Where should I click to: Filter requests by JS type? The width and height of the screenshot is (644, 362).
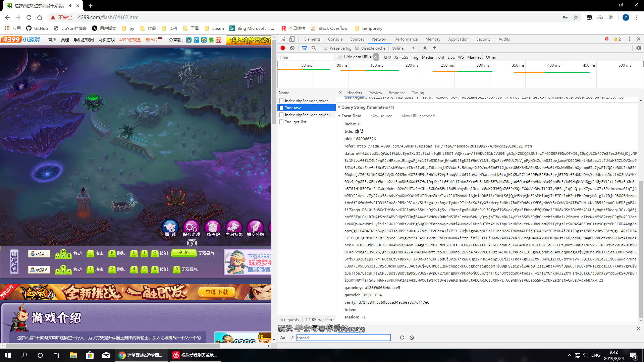pos(396,57)
